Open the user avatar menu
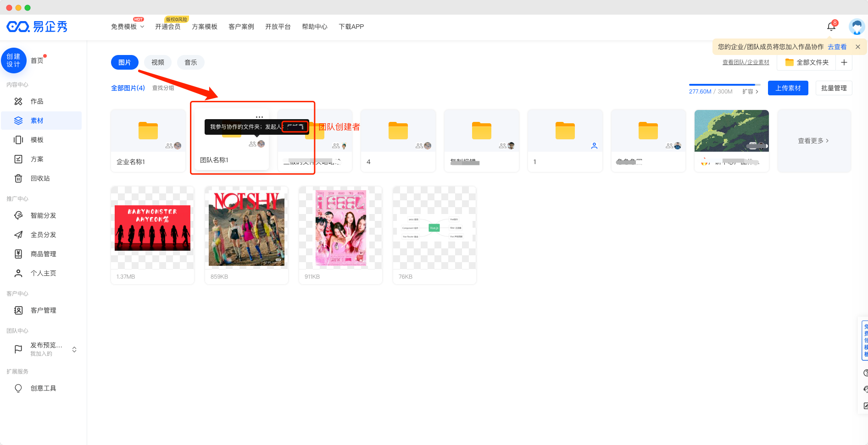Image resolution: width=868 pixels, height=445 pixels. pos(857,27)
